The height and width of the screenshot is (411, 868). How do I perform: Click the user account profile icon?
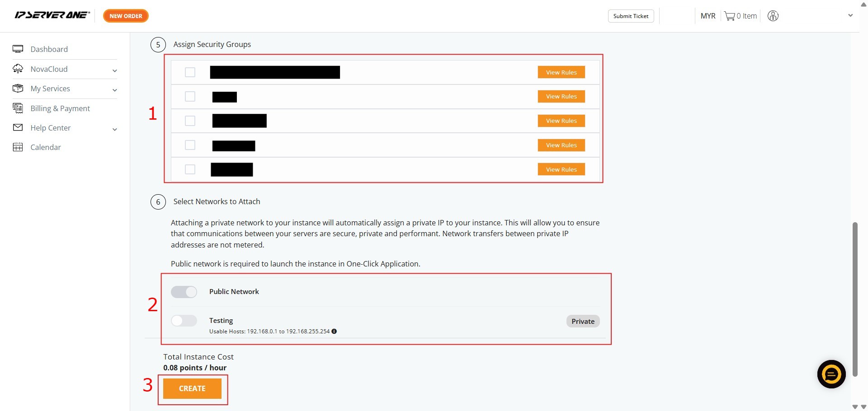coord(773,16)
